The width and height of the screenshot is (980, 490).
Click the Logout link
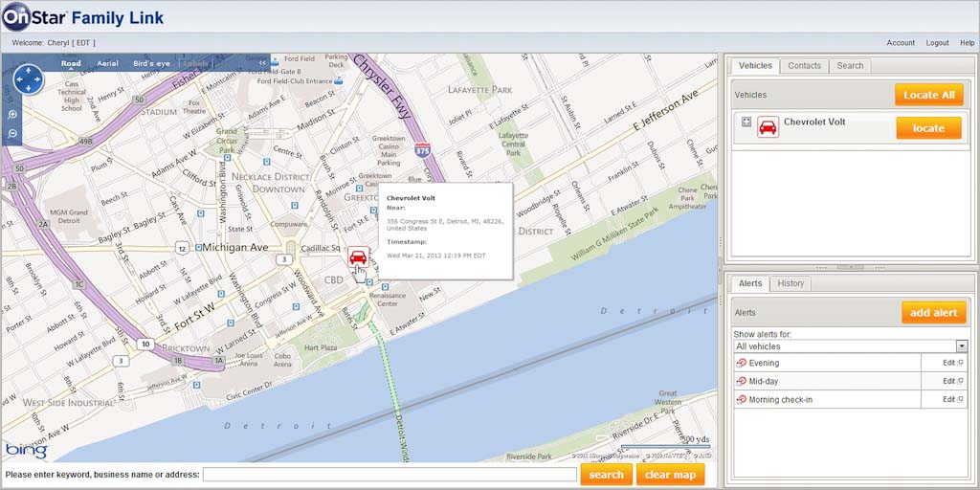pyautogui.click(x=938, y=43)
